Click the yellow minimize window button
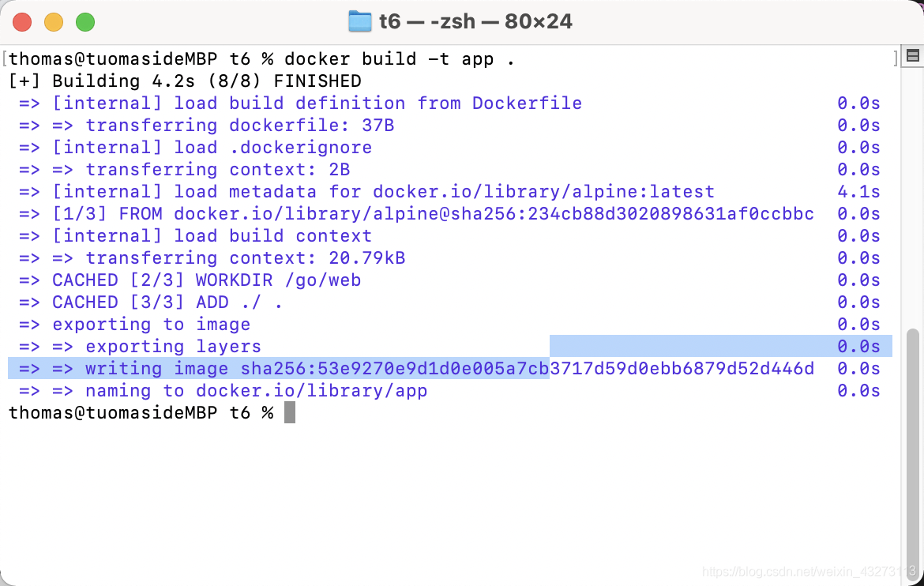 54,22
